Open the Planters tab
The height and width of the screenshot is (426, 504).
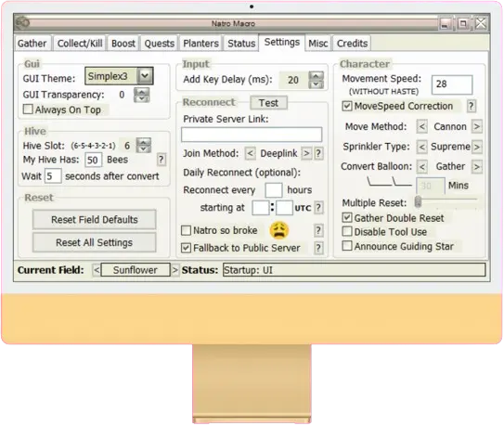pyautogui.click(x=200, y=44)
